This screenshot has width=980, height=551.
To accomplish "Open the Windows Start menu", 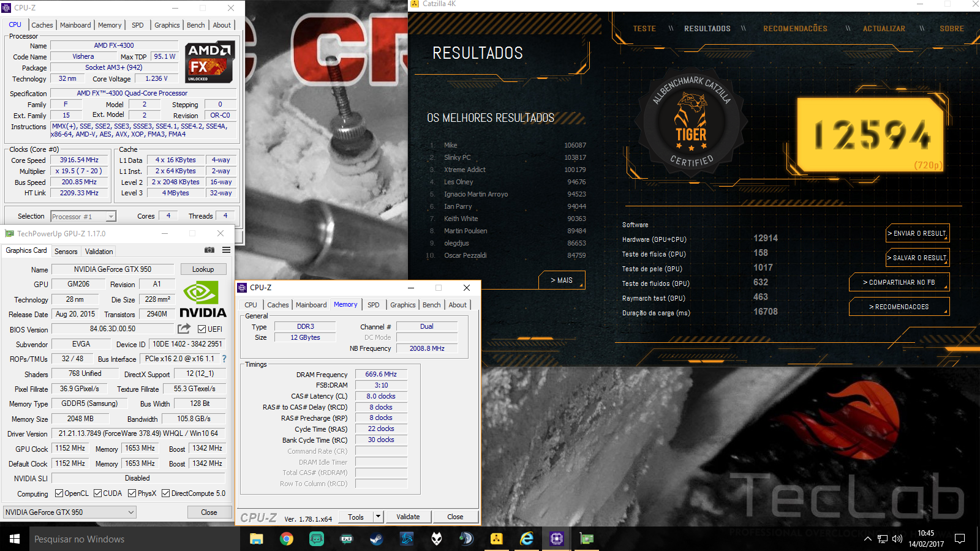I will tap(15, 539).
